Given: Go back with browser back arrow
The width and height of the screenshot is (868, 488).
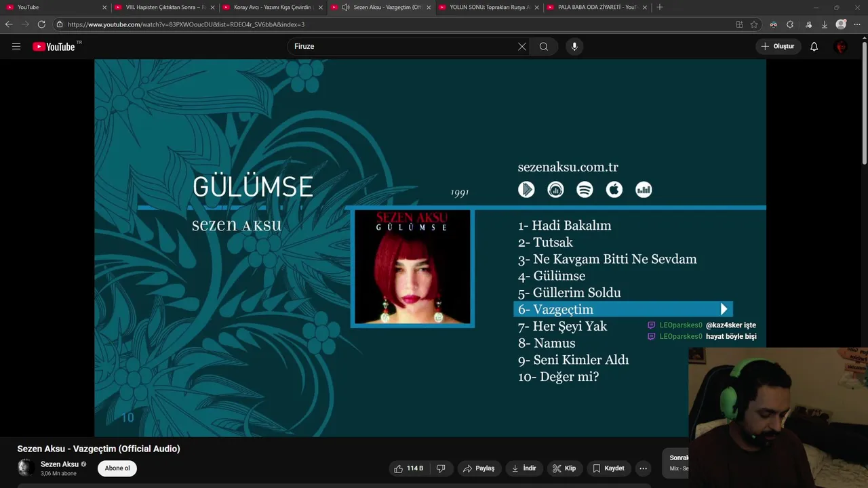Looking at the screenshot, I should click(9, 24).
